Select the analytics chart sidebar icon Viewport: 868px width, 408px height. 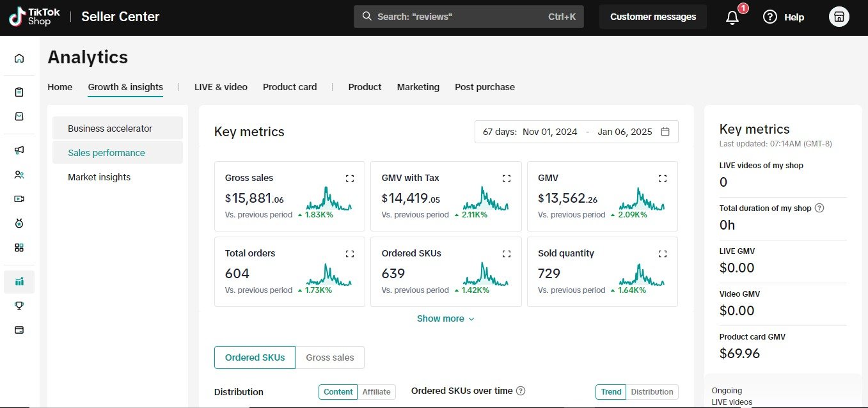point(19,281)
